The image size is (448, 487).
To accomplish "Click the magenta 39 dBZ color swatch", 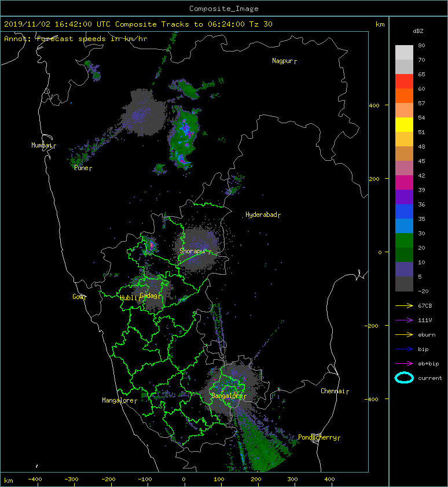I will pyautogui.click(x=404, y=183).
